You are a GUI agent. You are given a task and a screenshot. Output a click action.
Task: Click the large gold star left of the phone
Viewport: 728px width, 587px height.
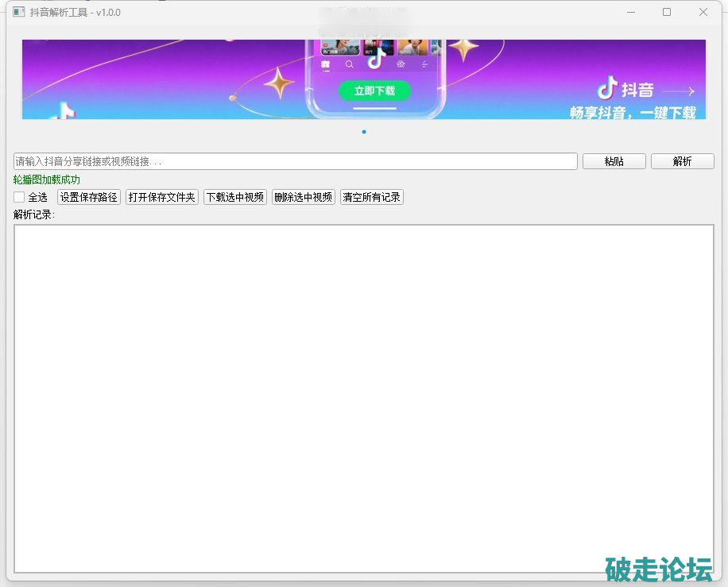point(279,83)
